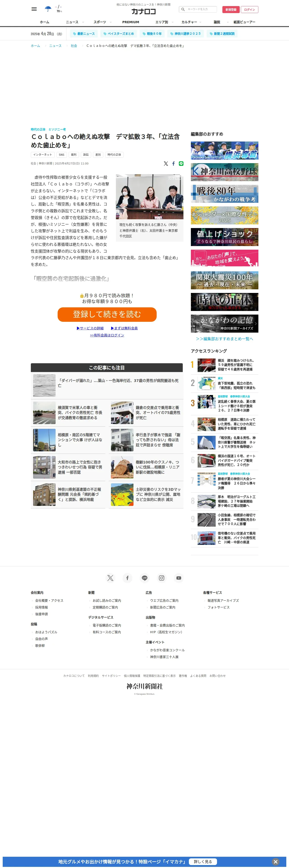
Task: Open footer X social icon
Action: [x=110, y=578]
